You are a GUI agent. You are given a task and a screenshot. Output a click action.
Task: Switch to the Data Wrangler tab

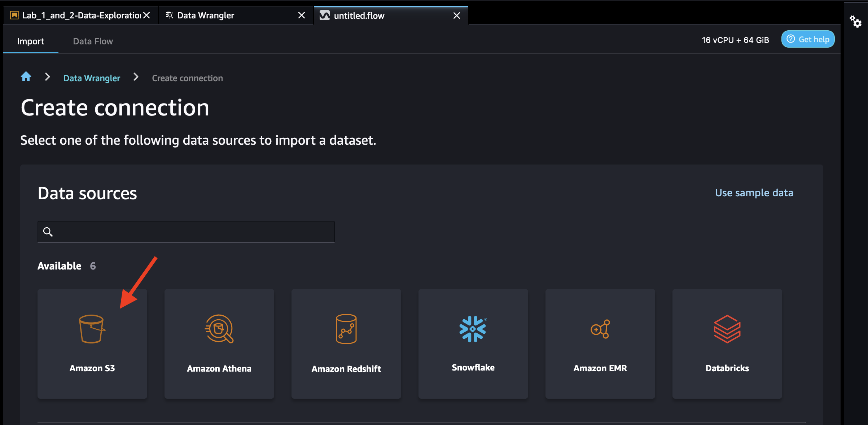pos(236,15)
